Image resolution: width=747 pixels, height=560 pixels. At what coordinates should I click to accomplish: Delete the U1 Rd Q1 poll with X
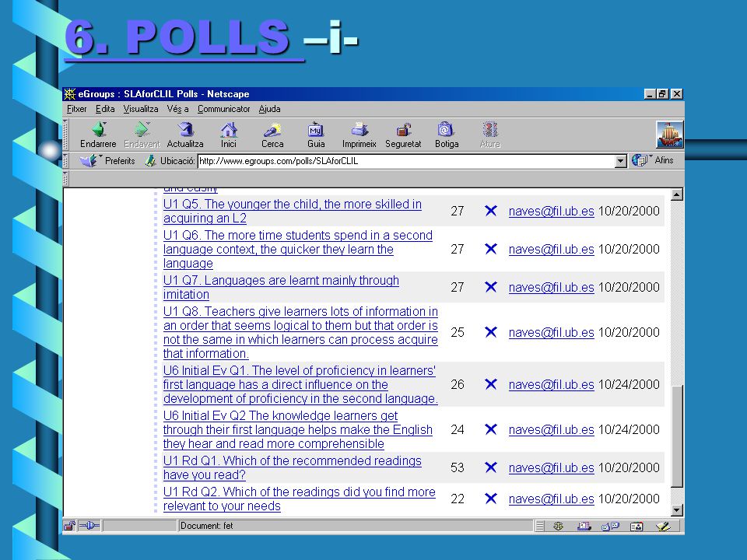[x=491, y=467]
